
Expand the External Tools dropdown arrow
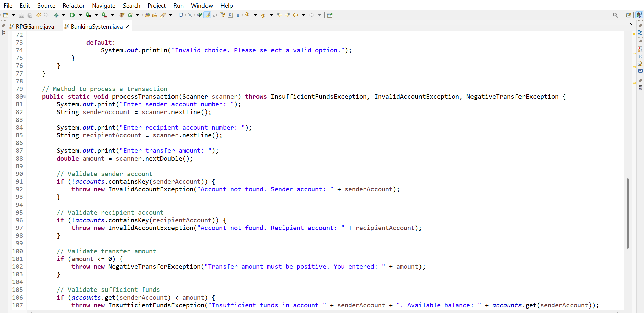pyautogui.click(x=112, y=15)
